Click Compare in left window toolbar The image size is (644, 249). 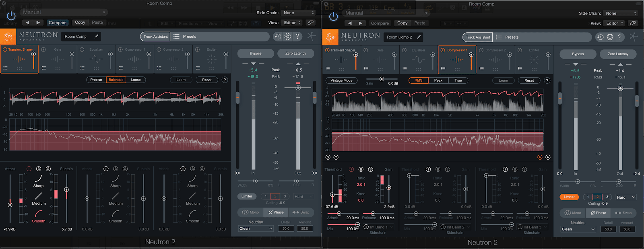pyautogui.click(x=58, y=23)
